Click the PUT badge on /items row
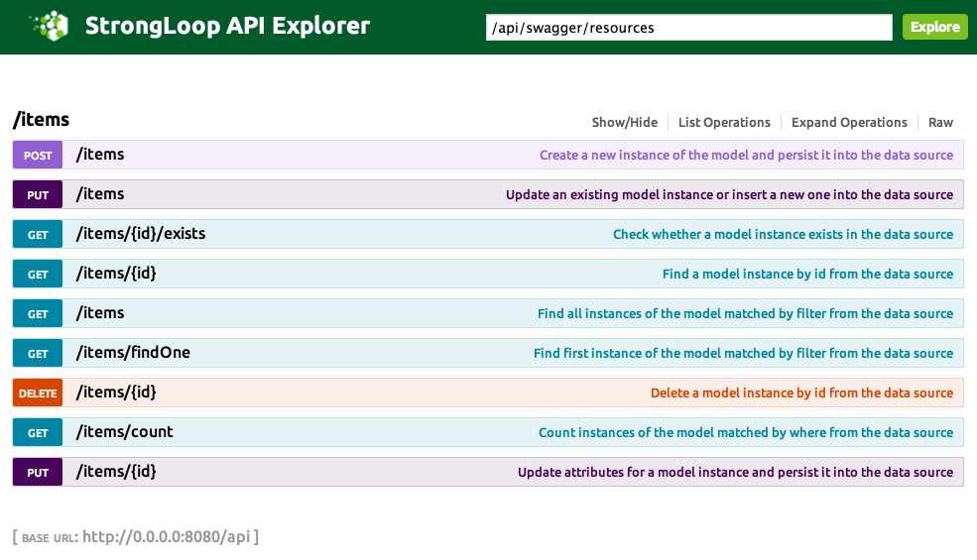 tap(38, 195)
